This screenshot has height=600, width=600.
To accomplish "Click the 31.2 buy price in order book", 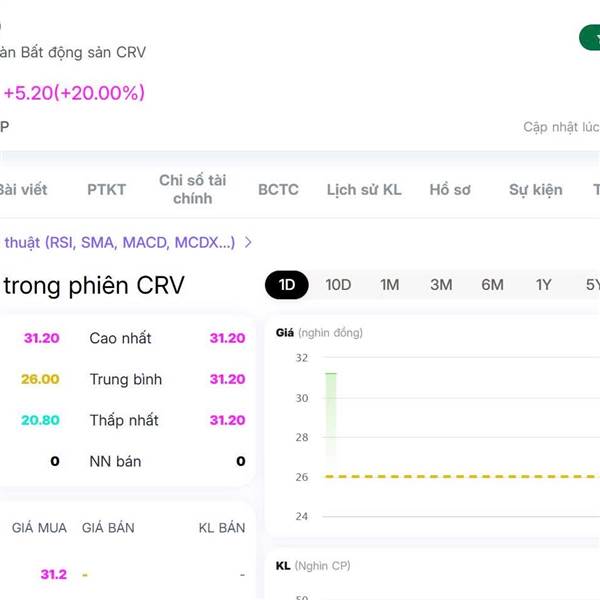I will pyautogui.click(x=54, y=574).
